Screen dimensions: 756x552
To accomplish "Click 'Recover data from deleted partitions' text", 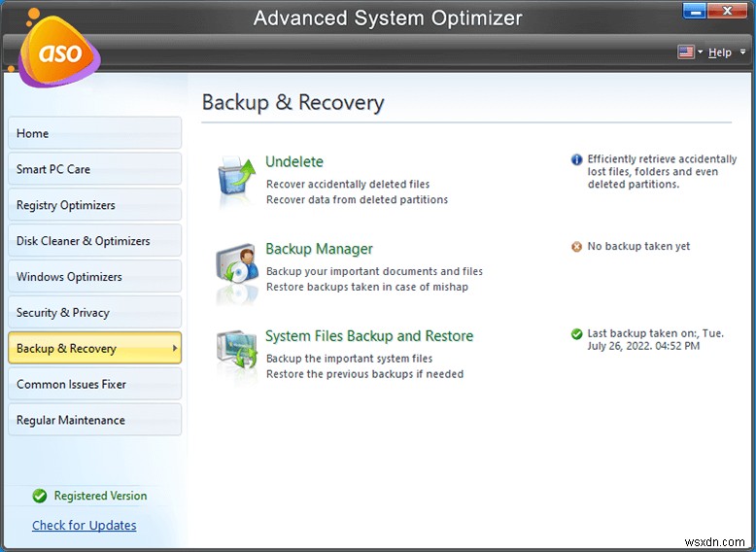I will pos(357,199).
